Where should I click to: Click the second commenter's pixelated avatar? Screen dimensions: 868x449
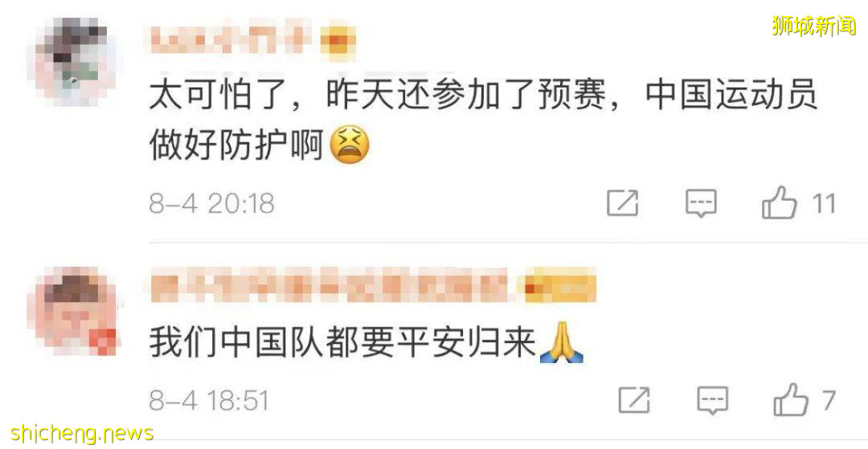pyautogui.click(x=76, y=312)
